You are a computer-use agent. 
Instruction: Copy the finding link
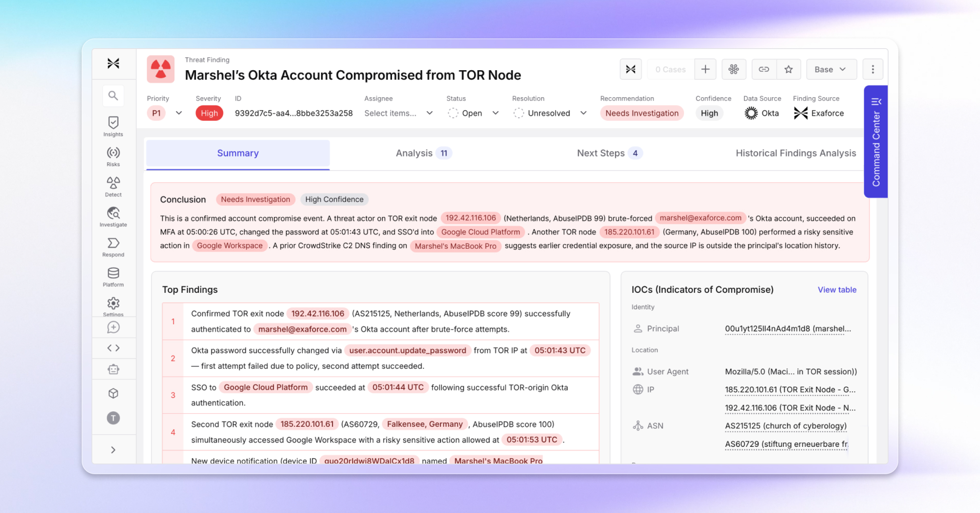[x=764, y=69]
